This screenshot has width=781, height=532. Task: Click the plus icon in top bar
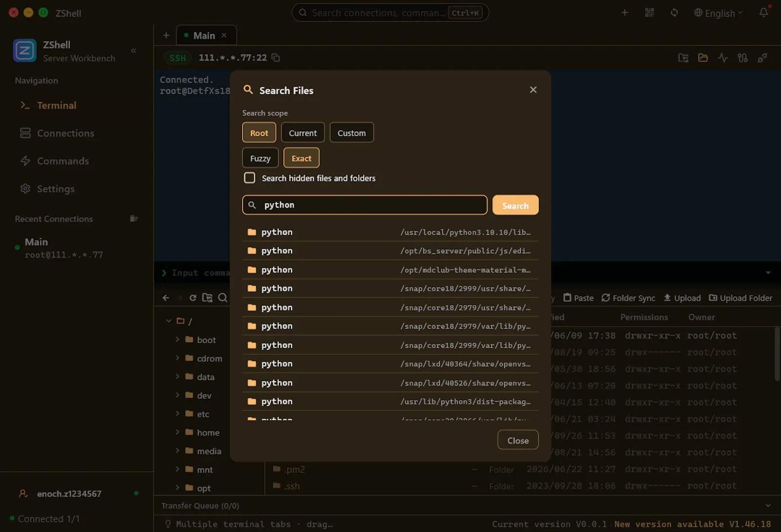click(625, 13)
